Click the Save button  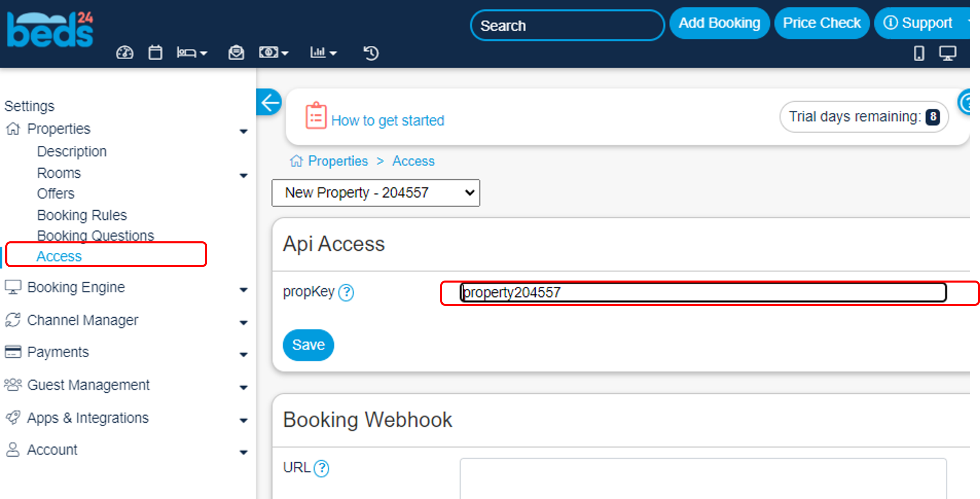click(x=308, y=345)
